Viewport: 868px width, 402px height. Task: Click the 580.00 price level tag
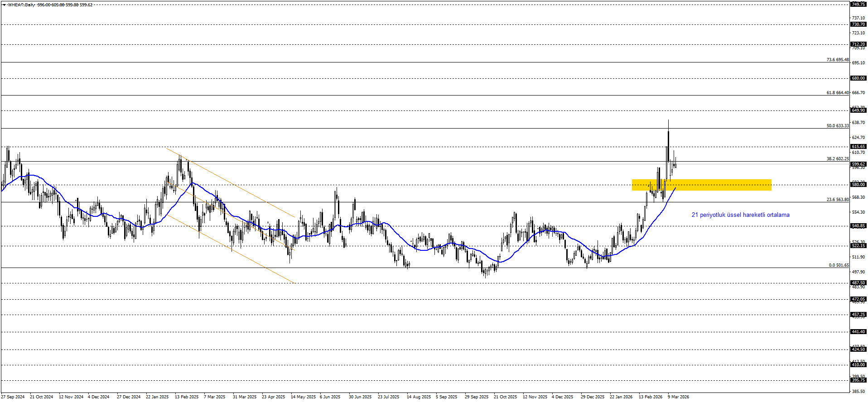tap(858, 185)
